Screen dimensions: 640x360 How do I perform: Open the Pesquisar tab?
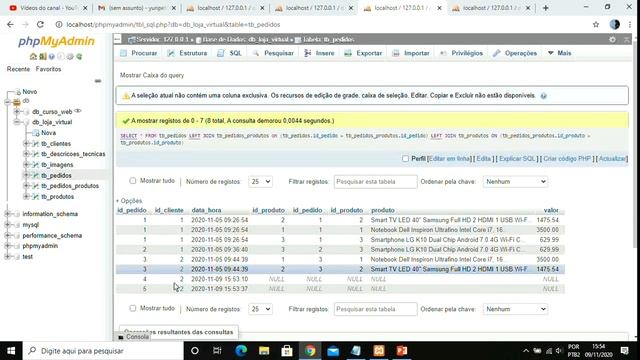[273, 53]
